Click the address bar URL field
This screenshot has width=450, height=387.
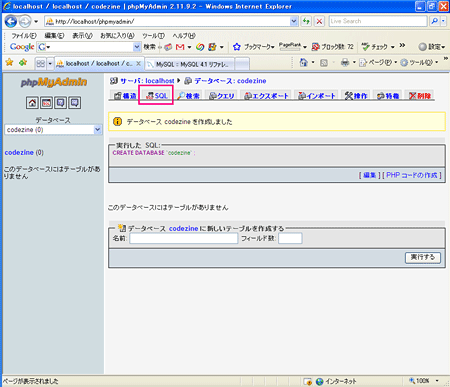click(168, 21)
